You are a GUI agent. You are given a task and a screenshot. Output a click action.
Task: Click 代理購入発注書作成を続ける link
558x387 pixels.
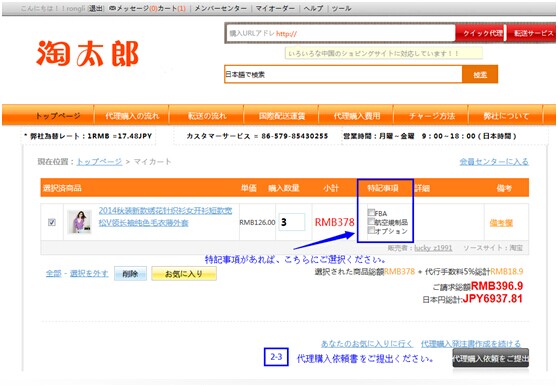[x=470, y=344]
